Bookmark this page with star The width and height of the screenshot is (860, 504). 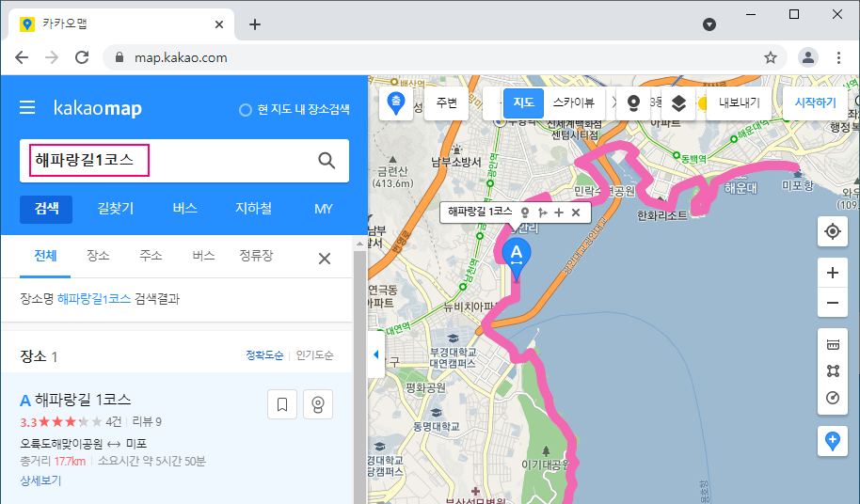coord(771,57)
